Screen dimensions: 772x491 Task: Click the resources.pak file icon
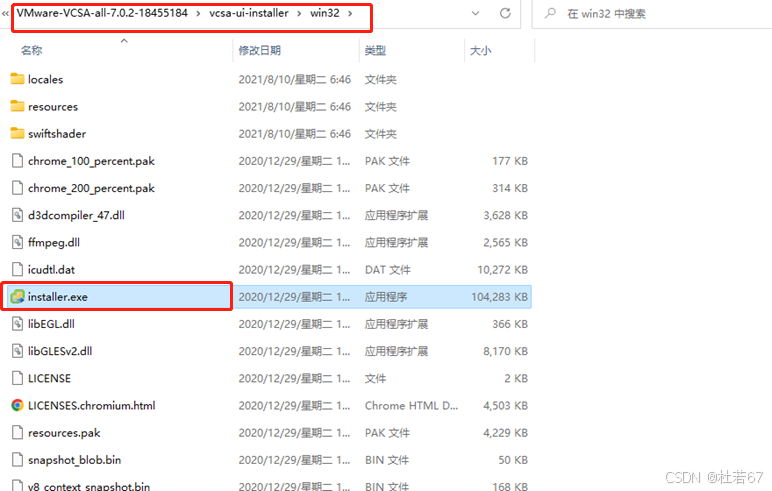click(17, 432)
